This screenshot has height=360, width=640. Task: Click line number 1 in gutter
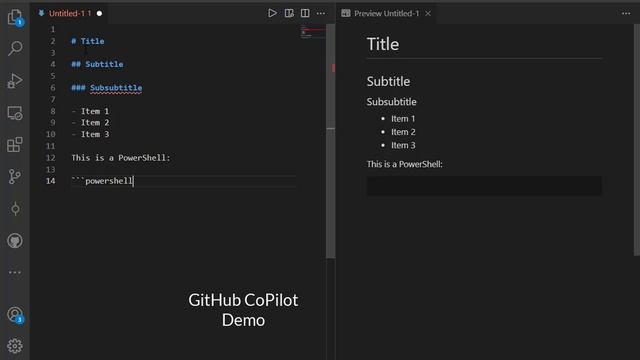(53, 29)
